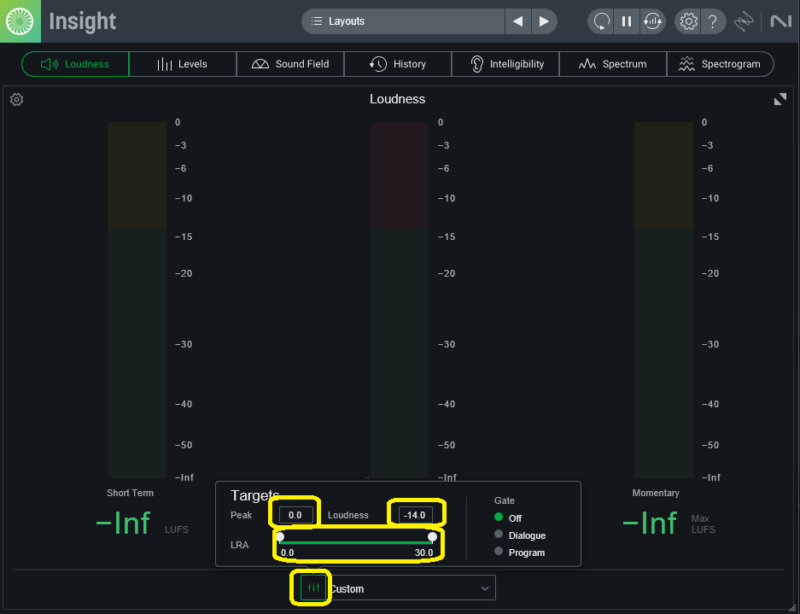Pause metering with the pause button
This screenshot has height=614, width=800.
click(626, 21)
